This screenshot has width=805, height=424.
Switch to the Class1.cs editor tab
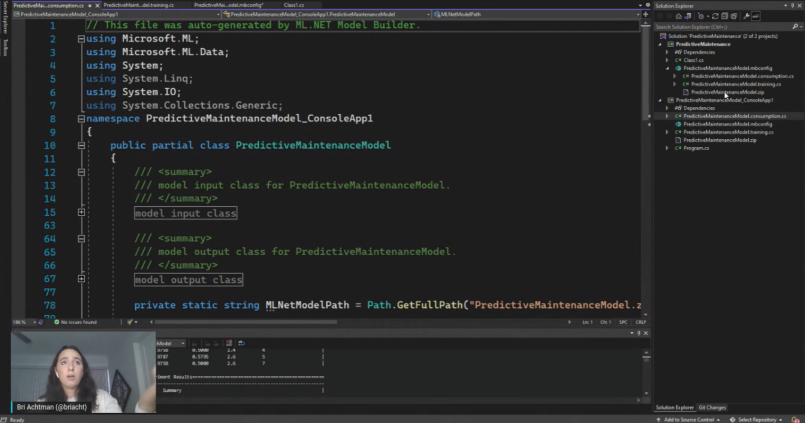tap(294, 5)
